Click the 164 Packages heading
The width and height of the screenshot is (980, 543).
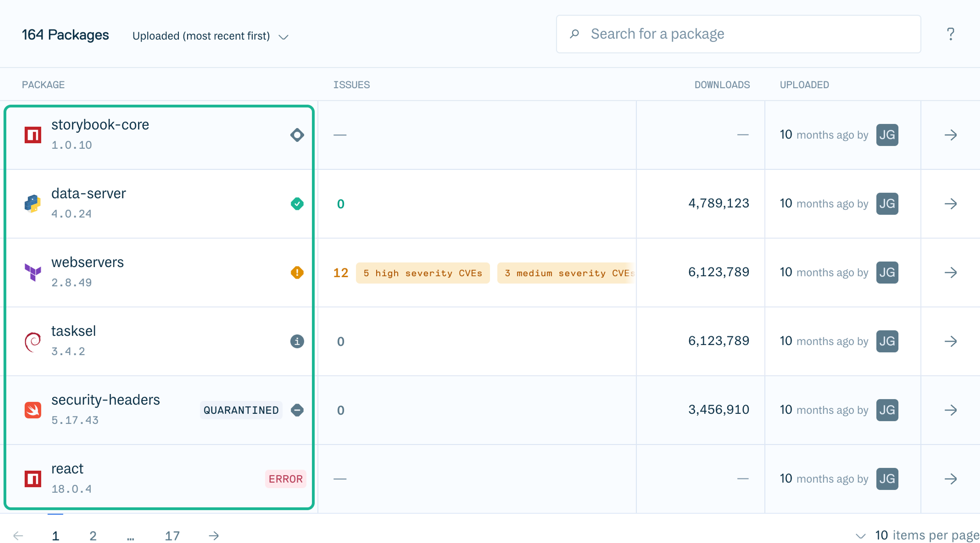pos(65,35)
